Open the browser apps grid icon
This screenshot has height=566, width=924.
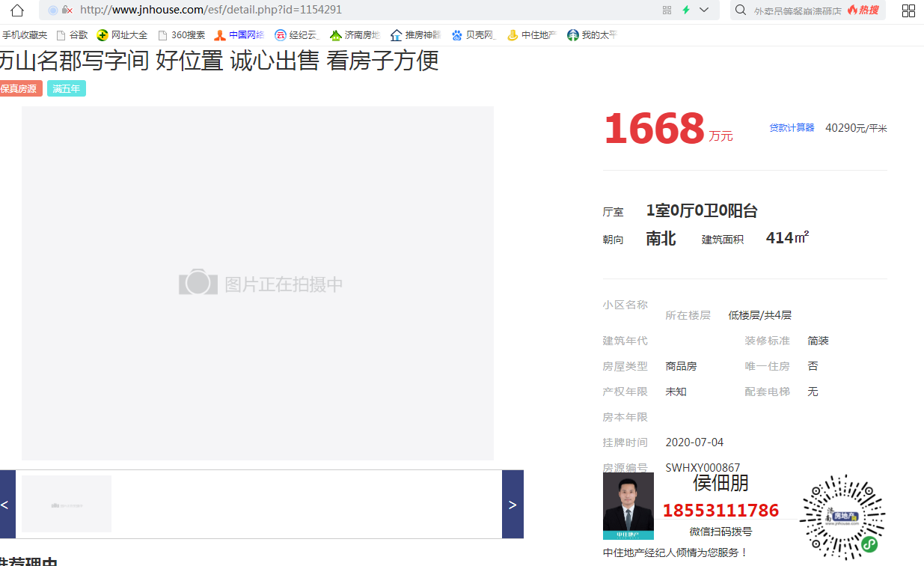tap(908, 10)
